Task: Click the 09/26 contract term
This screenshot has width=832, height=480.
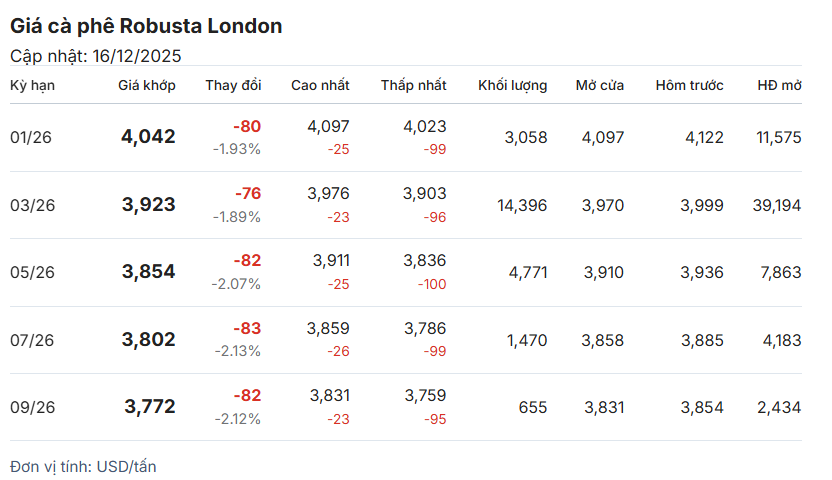Action: [x=31, y=407]
